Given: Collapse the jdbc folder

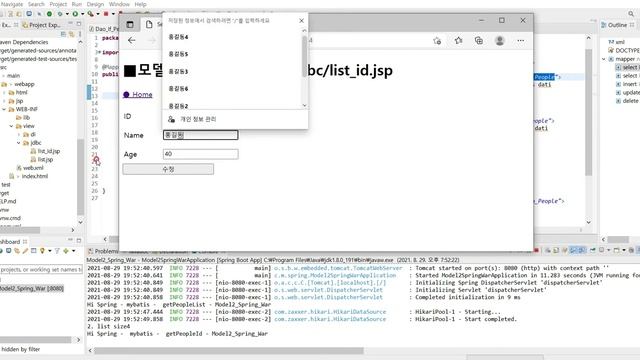Looking at the screenshot, I should [18, 143].
